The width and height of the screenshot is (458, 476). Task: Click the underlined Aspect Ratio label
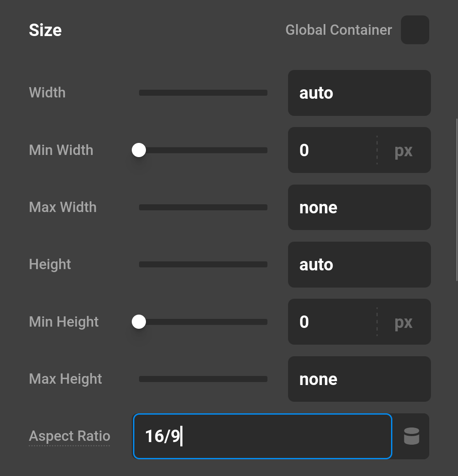[69, 436]
